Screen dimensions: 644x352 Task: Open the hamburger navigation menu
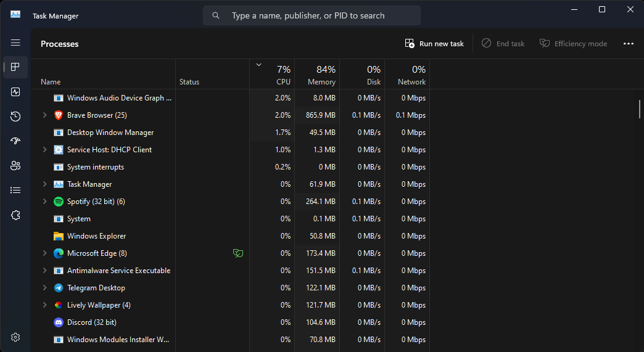point(15,43)
